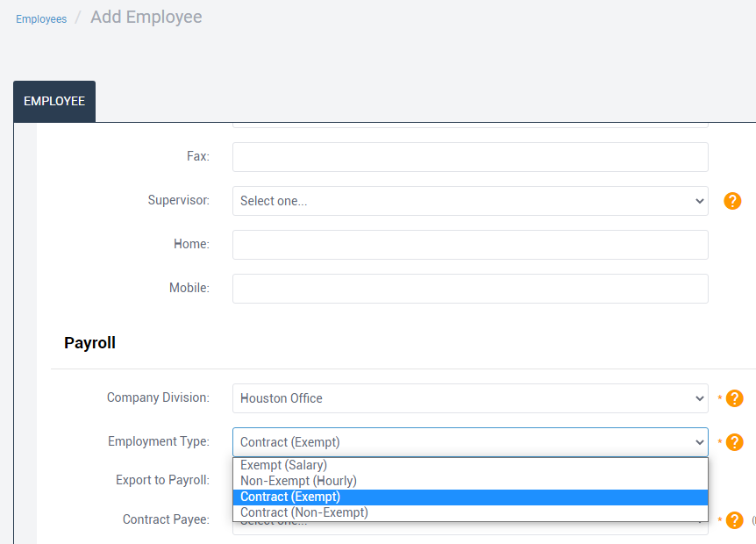The image size is (756, 544).
Task: Click the Company Division help icon
Action: coord(734,398)
